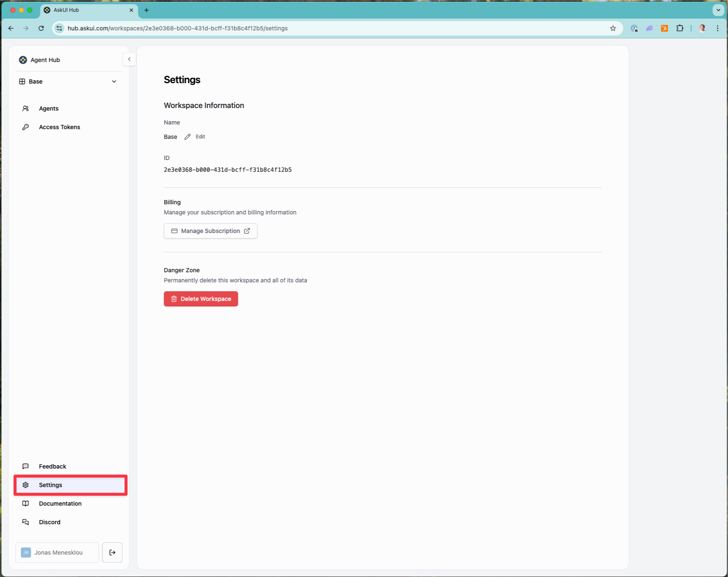Open browser extensions puzzle icon
Viewport: 728px width, 577px height.
[x=679, y=28]
